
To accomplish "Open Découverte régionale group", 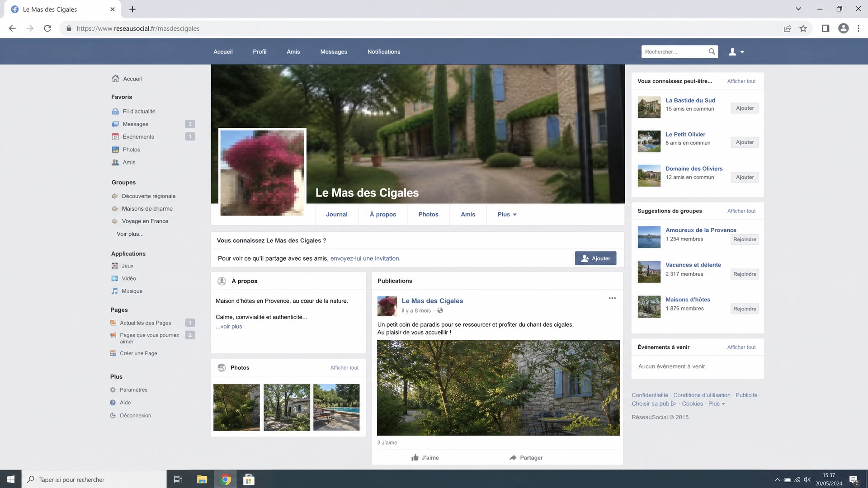I will coord(149,196).
